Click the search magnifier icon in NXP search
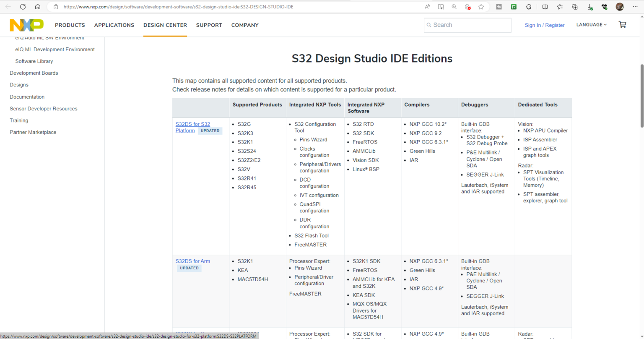The image size is (644, 339). pos(429,25)
